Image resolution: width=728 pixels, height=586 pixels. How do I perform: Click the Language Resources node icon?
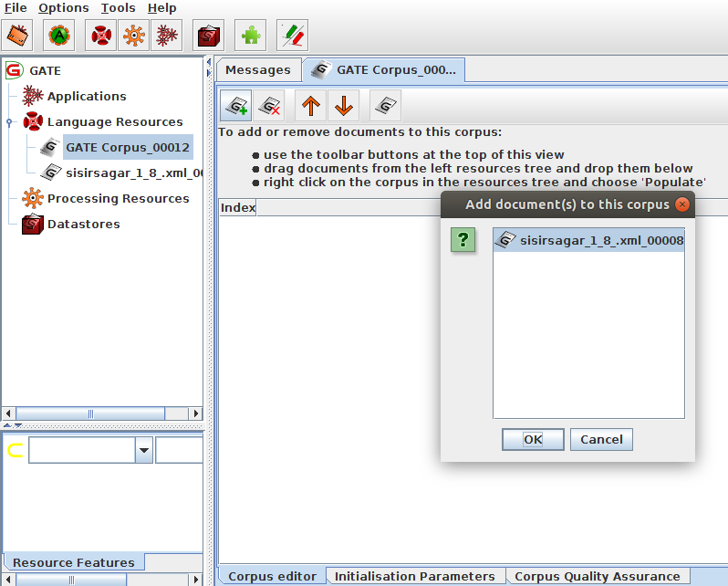(33, 121)
